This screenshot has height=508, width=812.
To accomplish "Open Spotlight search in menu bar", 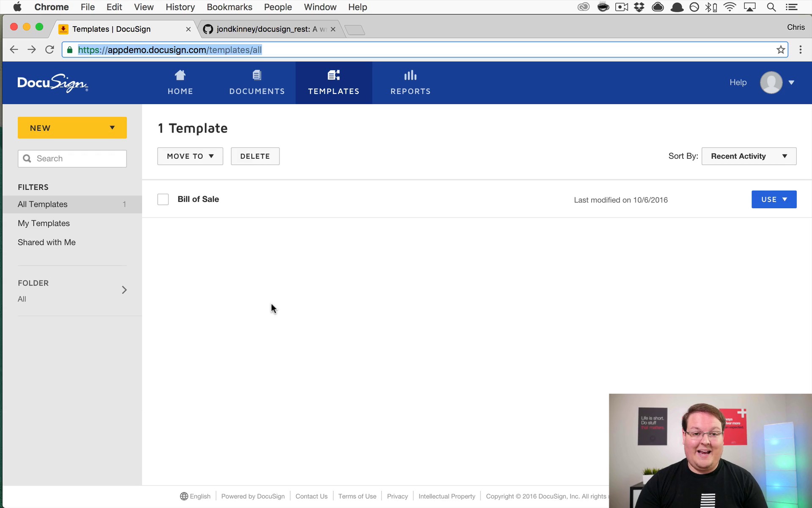I will [771, 7].
